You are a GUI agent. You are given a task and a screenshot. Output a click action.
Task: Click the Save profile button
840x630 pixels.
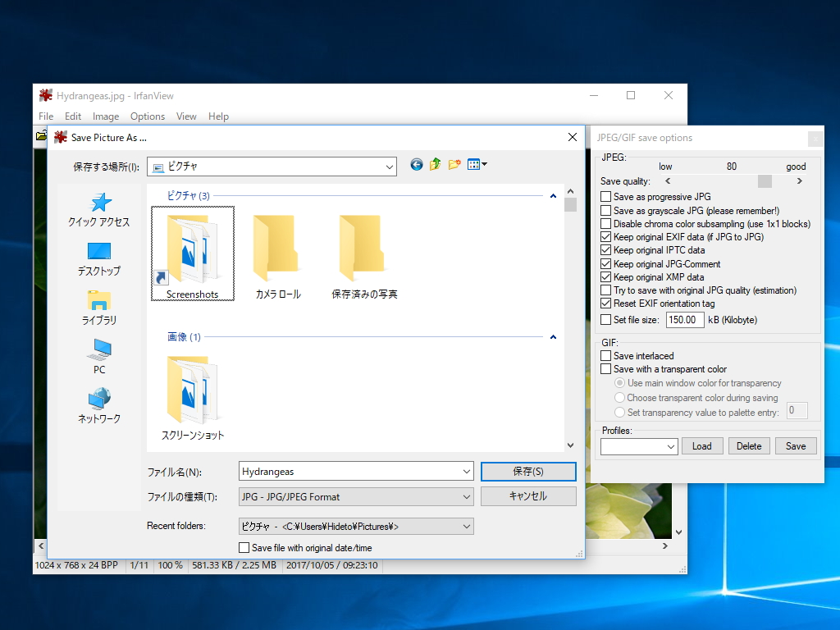[796, 446]
